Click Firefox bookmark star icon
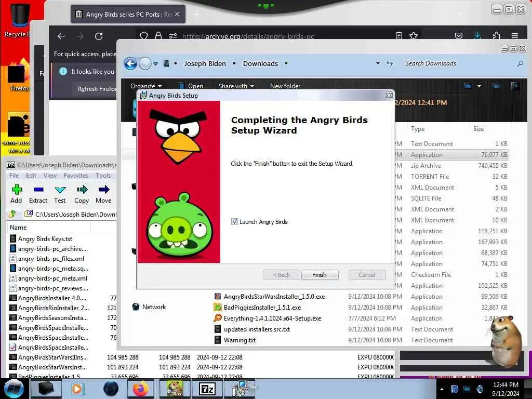 413,36
